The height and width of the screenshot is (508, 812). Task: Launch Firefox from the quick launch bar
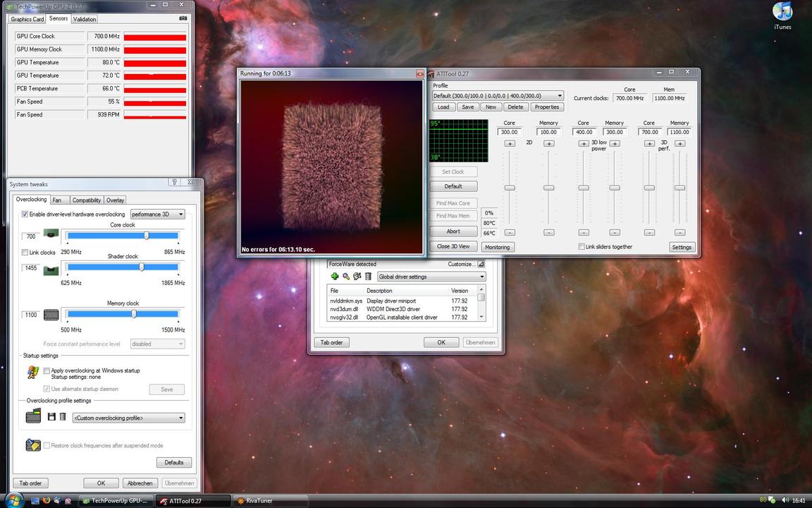46,501
